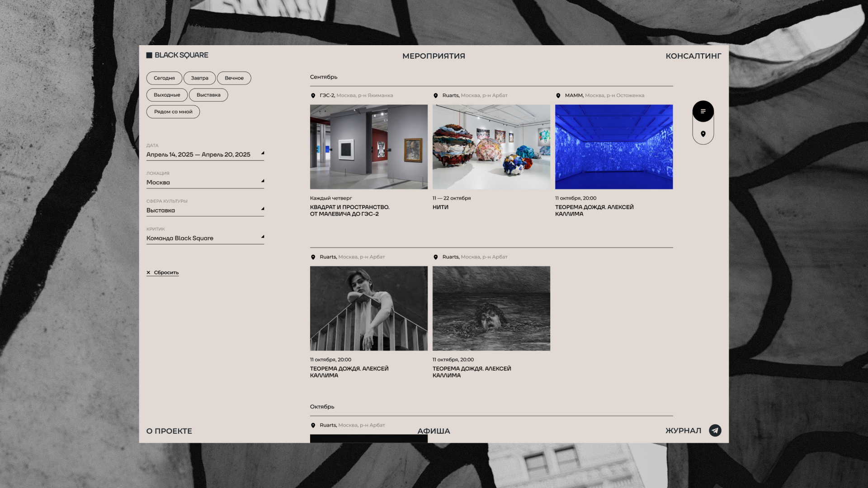
Task: Switch to list view icon
Action: 703,111
